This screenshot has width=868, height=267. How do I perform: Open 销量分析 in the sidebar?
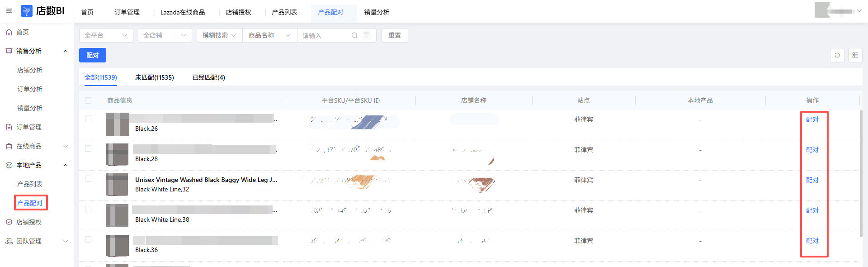point(30,108)
